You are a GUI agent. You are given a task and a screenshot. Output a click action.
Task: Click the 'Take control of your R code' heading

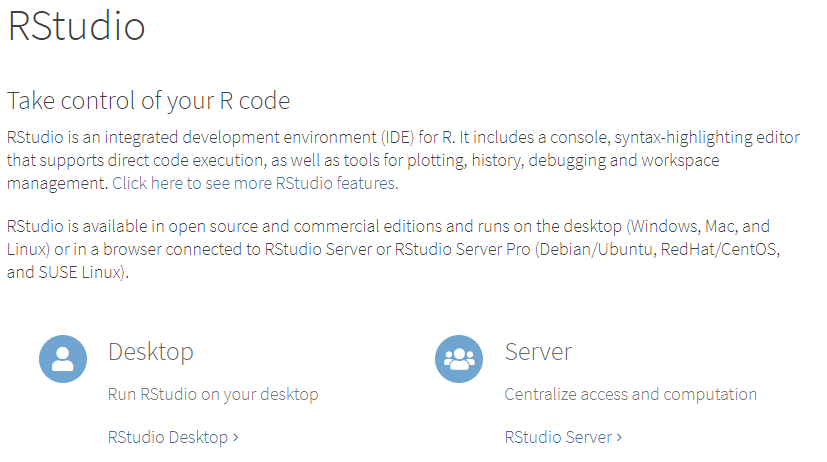pyautogui.click(x=148, y=101)
